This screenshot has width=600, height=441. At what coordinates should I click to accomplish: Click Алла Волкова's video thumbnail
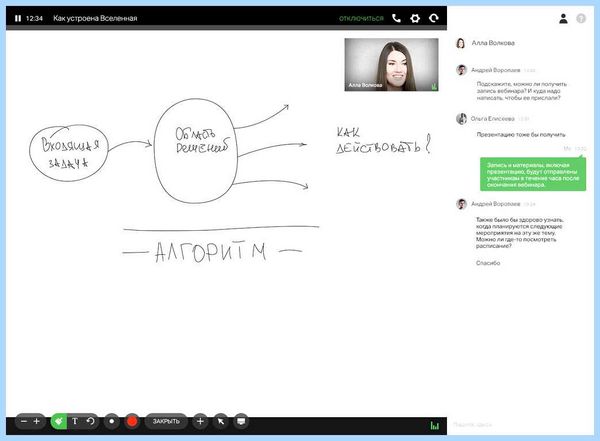tap(391, 65)
